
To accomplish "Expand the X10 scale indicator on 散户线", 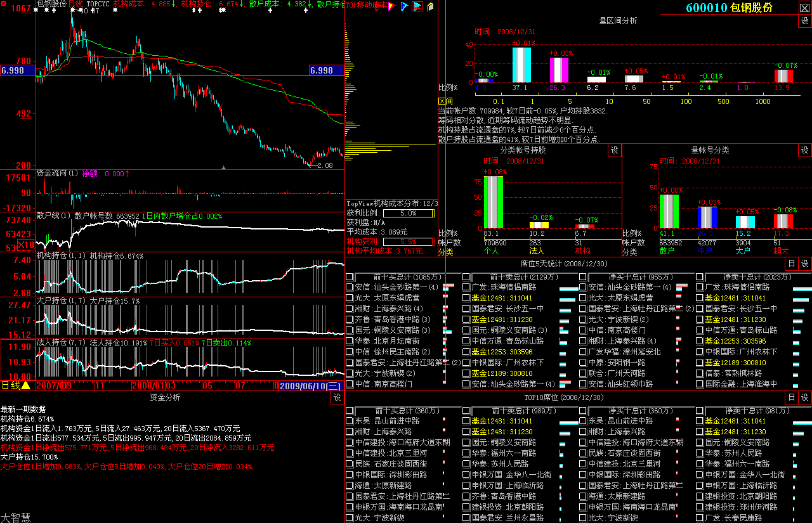I will coord(25,245).
